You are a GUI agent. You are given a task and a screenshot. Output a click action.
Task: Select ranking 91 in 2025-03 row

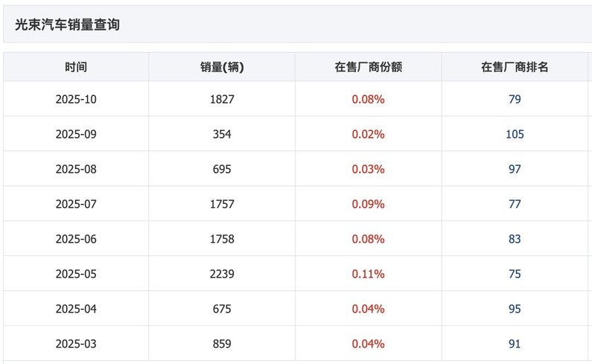pyautogui.click(x=515, y=345)
